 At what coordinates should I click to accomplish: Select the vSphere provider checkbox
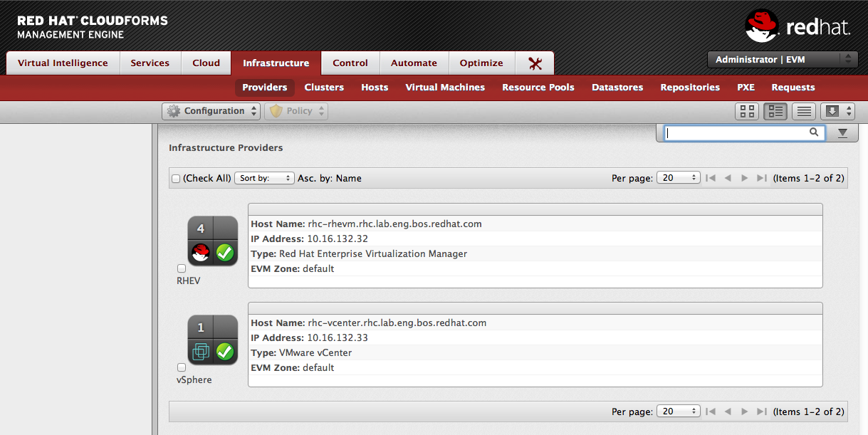click(182, 367)
